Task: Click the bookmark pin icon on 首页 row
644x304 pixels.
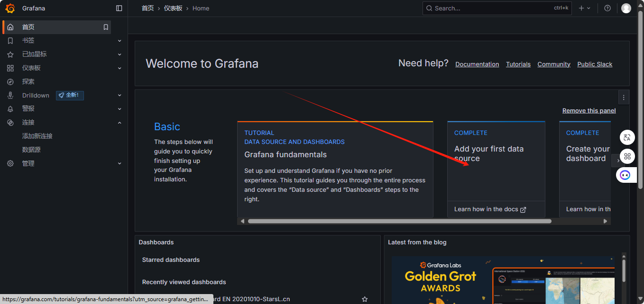Action: (x=106, y=27)
